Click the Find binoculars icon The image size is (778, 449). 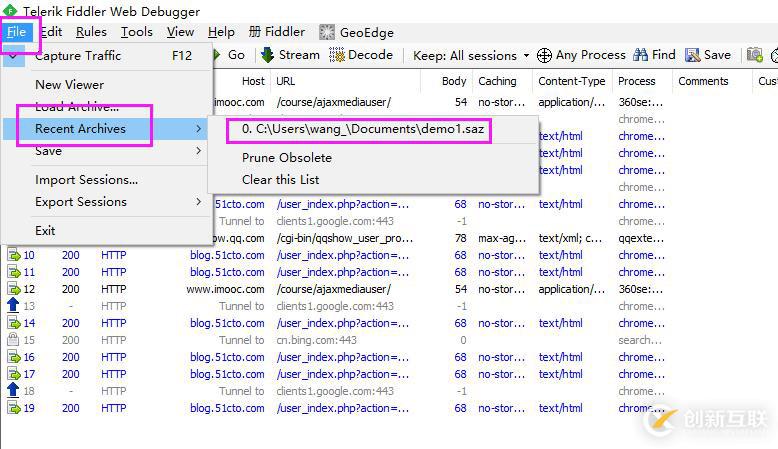[641, 55]
